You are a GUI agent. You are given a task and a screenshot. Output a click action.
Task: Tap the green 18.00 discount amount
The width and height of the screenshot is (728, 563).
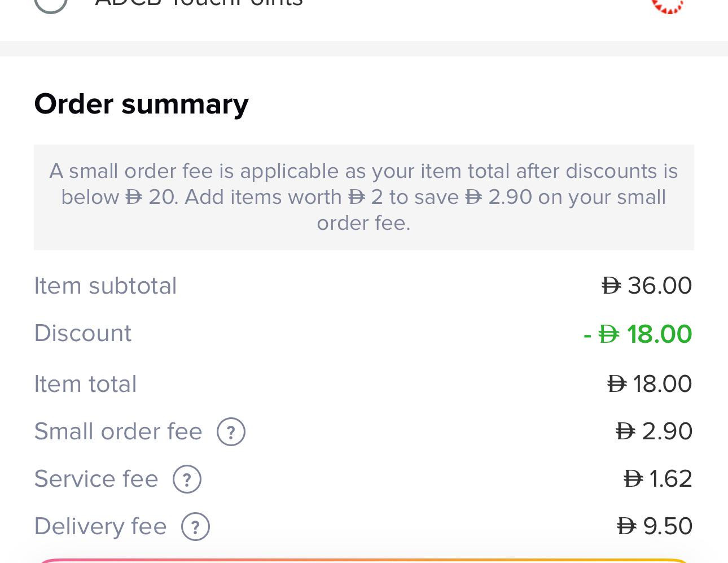pyautogui.click(x=638, y=334)
